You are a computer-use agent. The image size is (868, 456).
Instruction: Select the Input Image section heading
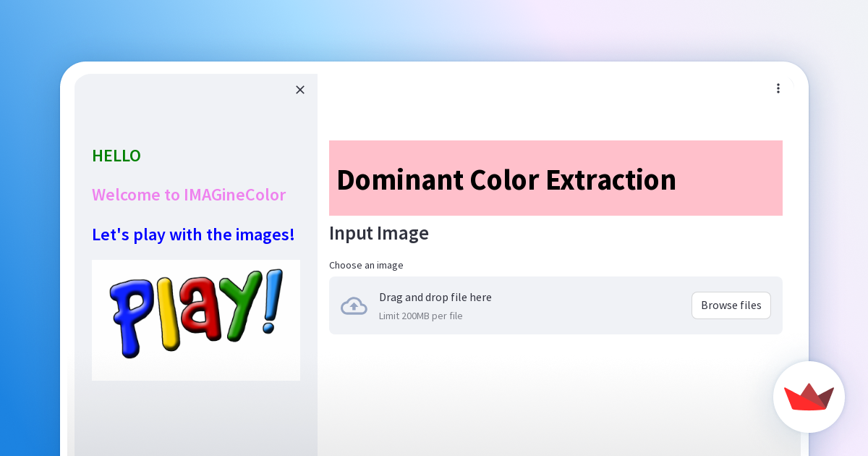[x=379, y=233]
